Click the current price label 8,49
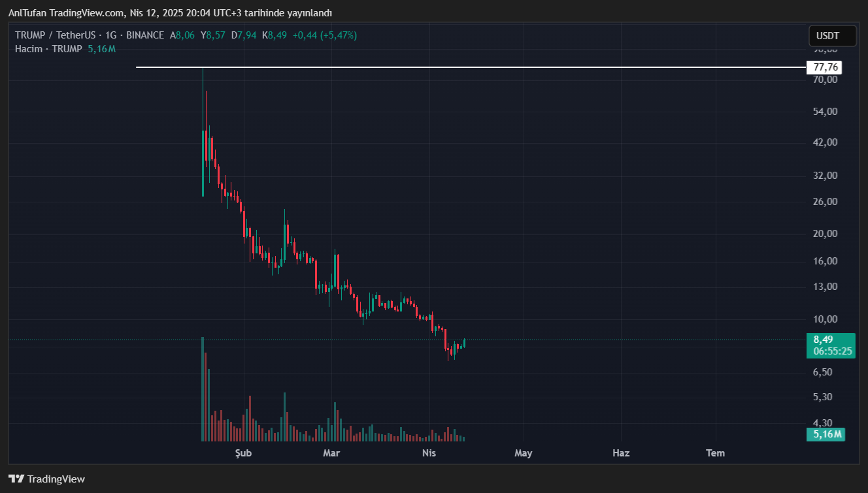868x493 pixels. [x=823, y=339]
